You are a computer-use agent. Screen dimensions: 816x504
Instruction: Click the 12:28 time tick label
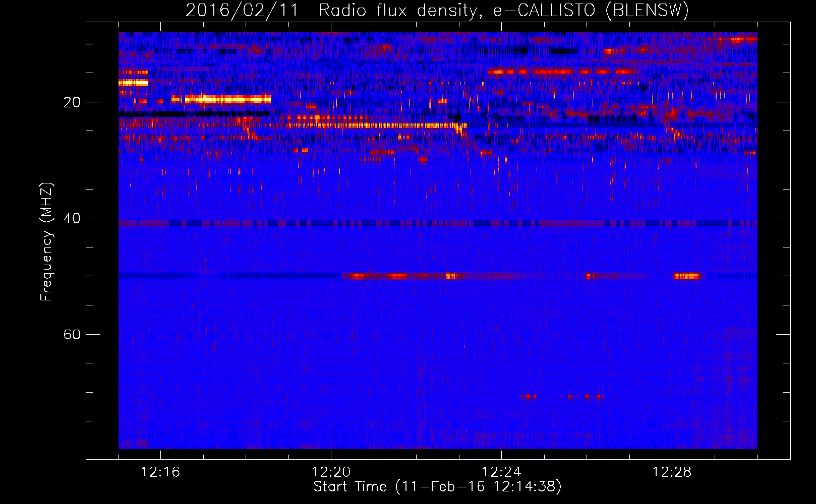[672, 472]
